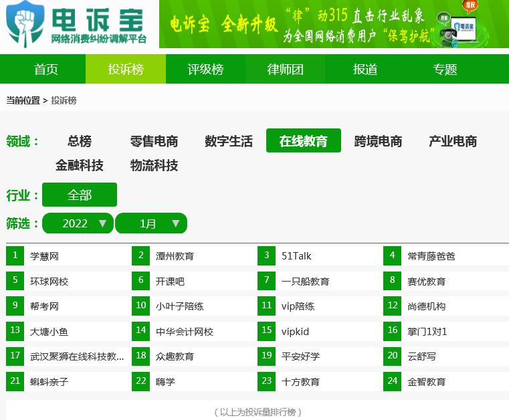
Task: Click the 全部 industry button
Action: 80,195
